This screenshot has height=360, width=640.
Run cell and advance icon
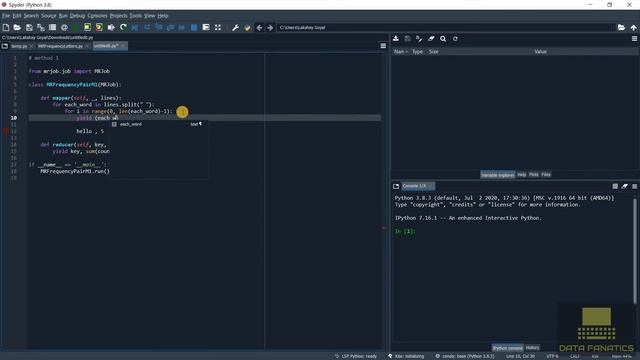[x=99, y=27]
